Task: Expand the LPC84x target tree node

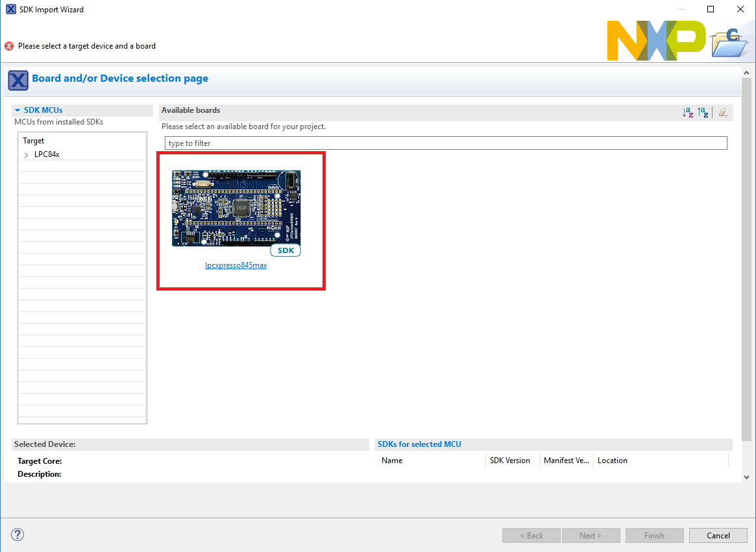Action: click(x=26, y=155)
